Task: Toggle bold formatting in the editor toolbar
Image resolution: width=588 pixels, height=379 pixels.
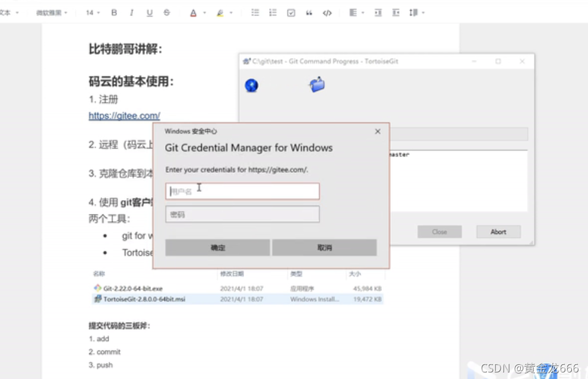Action: pos(114,12)
